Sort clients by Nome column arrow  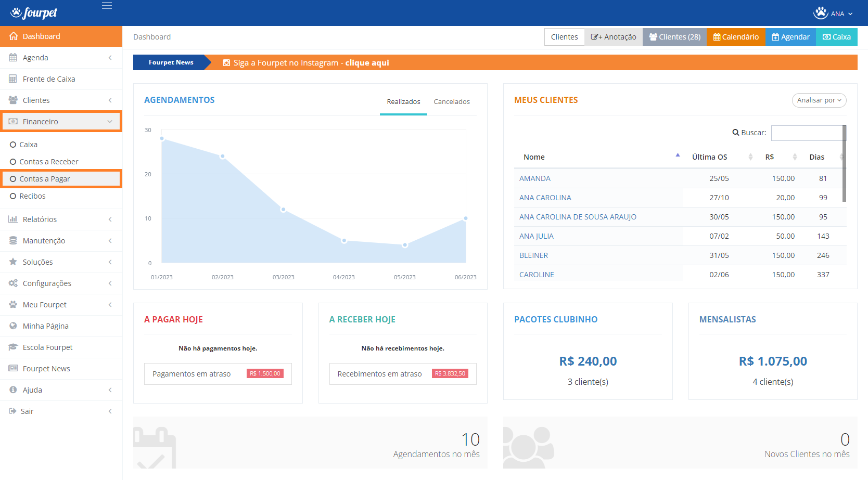point(678,155)
